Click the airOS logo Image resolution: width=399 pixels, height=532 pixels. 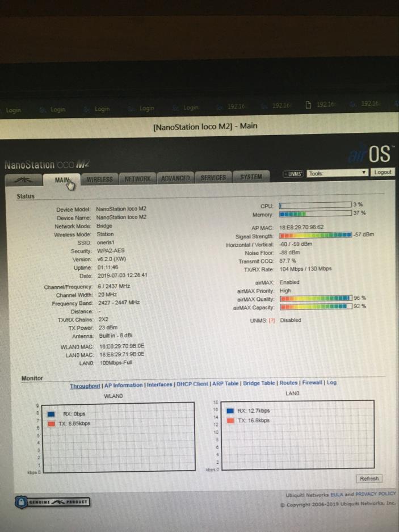pyautogui.click(x=371, y=154)
